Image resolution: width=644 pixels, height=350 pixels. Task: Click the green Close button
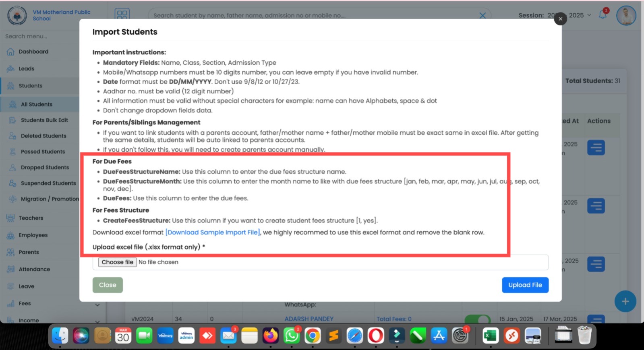pos(108,285)
